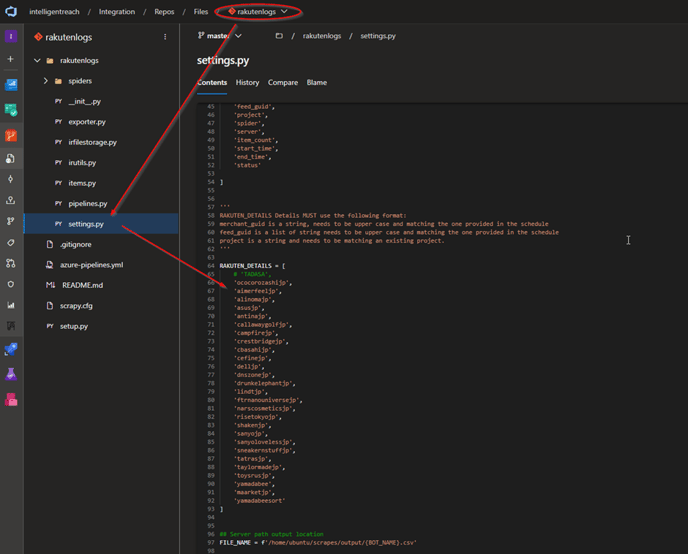Click the rakutenlogs repo diamond icon in panel header
This screenshot has height=554, width=688.
(x=38, y=37)
